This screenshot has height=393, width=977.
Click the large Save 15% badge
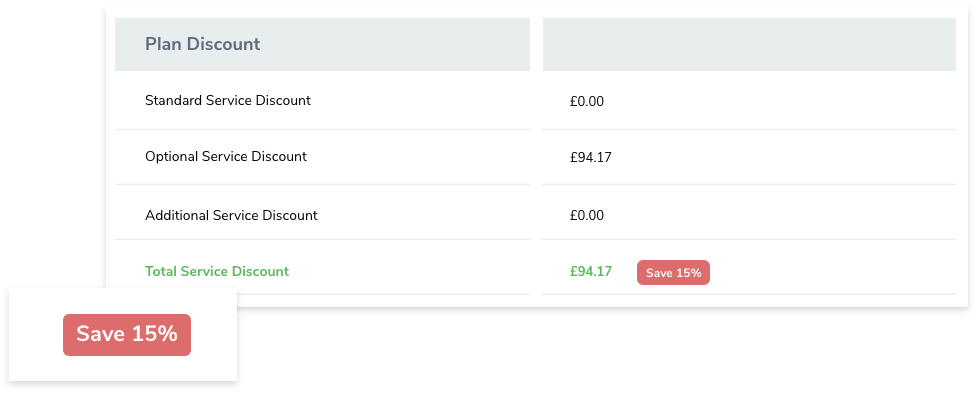(x=126, y=334)
